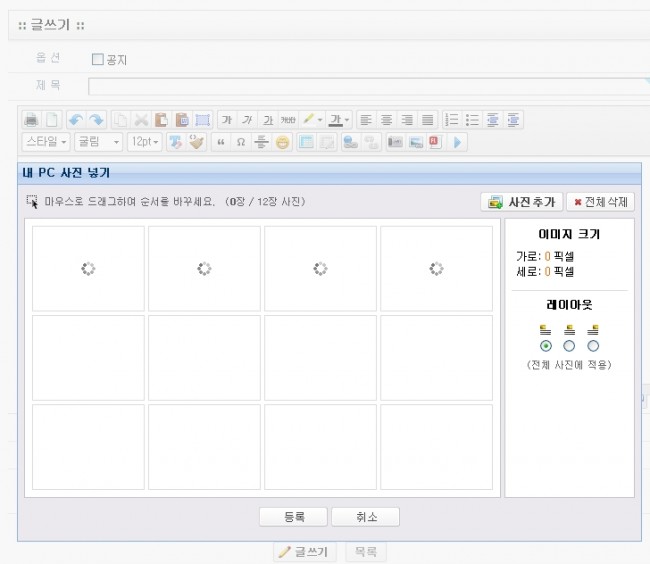
Task: Insert link icon
Action: (x=351, y=142)
